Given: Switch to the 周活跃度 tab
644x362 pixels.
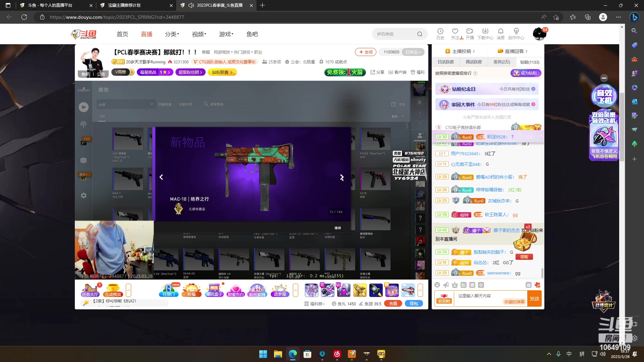Looking at the screenshot, I should point(474,62).
